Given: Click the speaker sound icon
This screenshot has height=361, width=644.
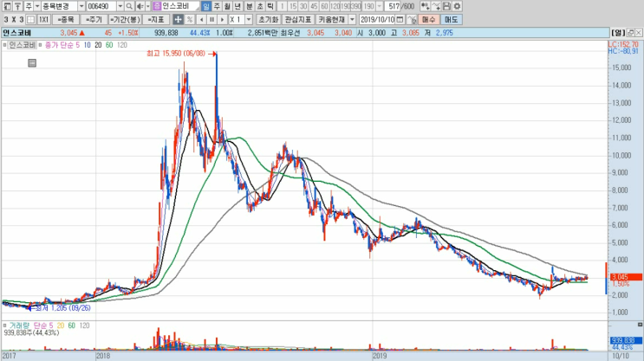Looking at the screenshot, I should click(140, 6).
